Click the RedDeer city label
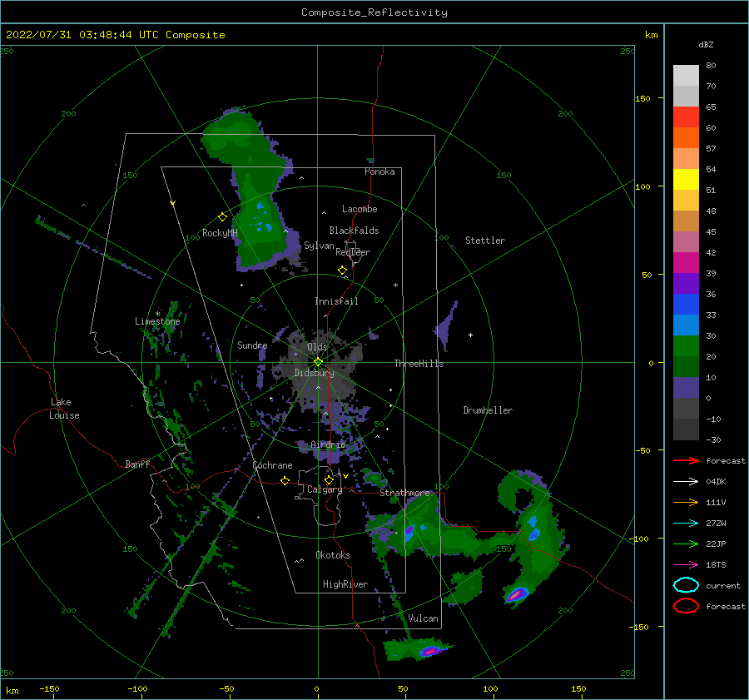749x700 pixels. [353, 252]
